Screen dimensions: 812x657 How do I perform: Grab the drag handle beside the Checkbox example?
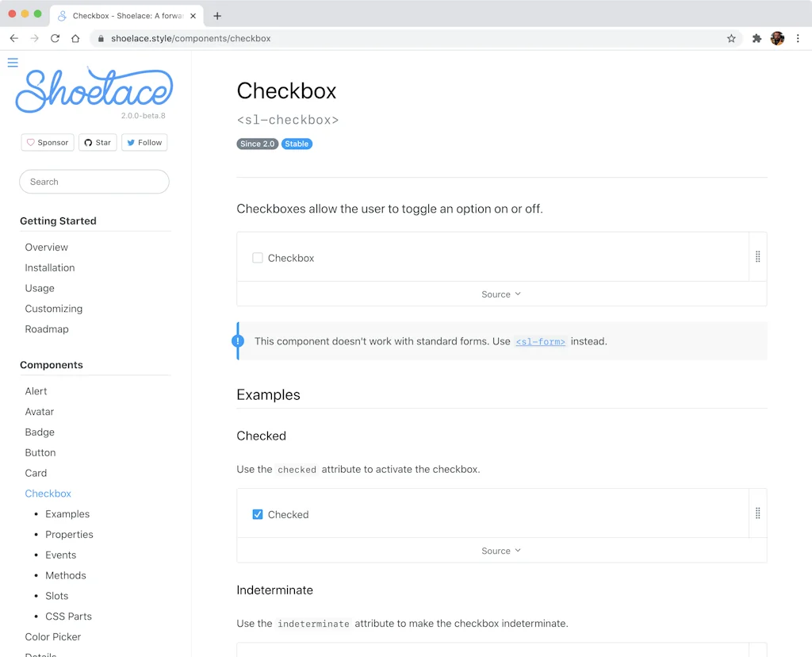[x=757, y=256]
